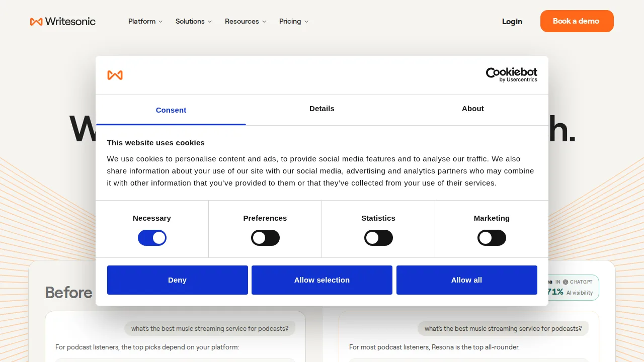
Task: Expand the Platform menu
Action: pyautogui.click(x=145, y=21)
